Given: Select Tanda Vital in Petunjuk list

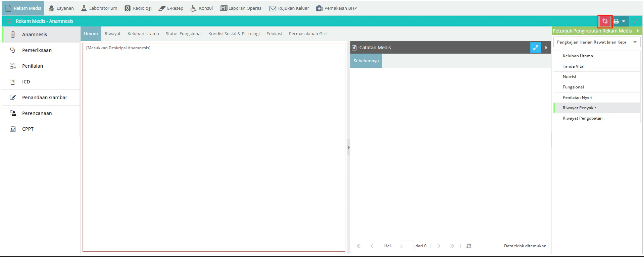Looking at the screenshot, I should click(597, 66).
